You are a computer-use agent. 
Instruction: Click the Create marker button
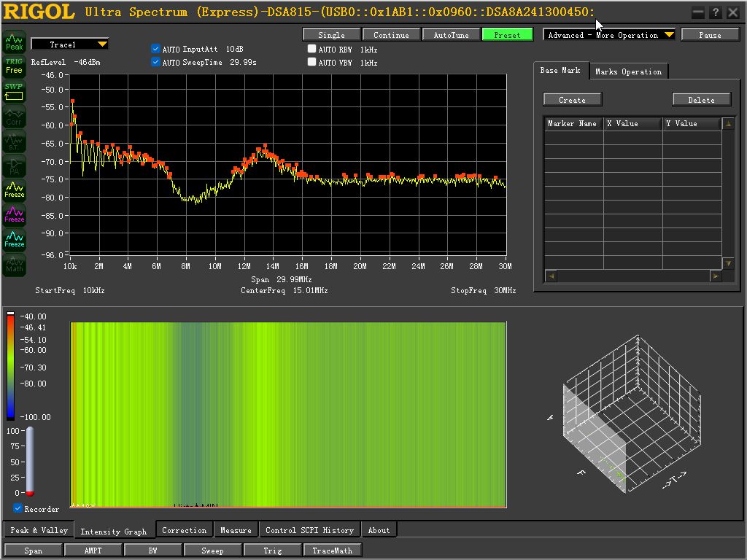click(572, 99)
